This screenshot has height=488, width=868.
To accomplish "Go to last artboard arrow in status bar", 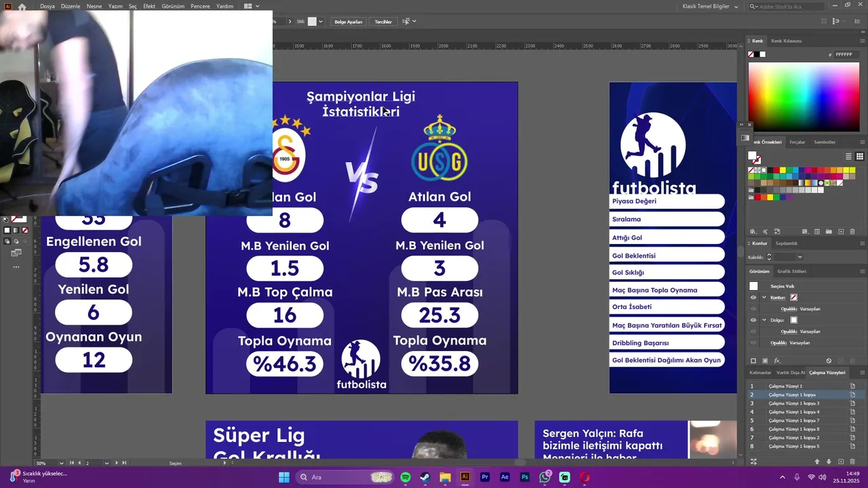I will coord(124,463).
